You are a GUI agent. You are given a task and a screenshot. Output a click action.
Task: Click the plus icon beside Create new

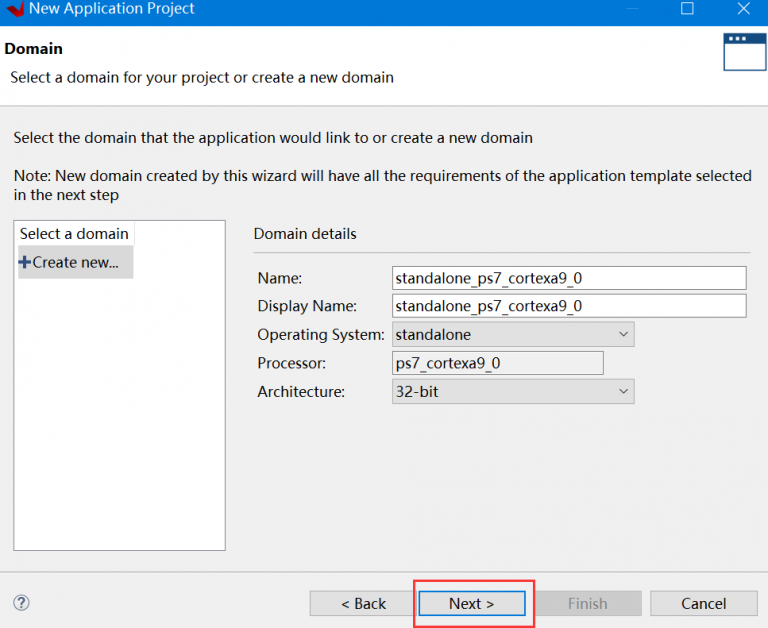25,262
